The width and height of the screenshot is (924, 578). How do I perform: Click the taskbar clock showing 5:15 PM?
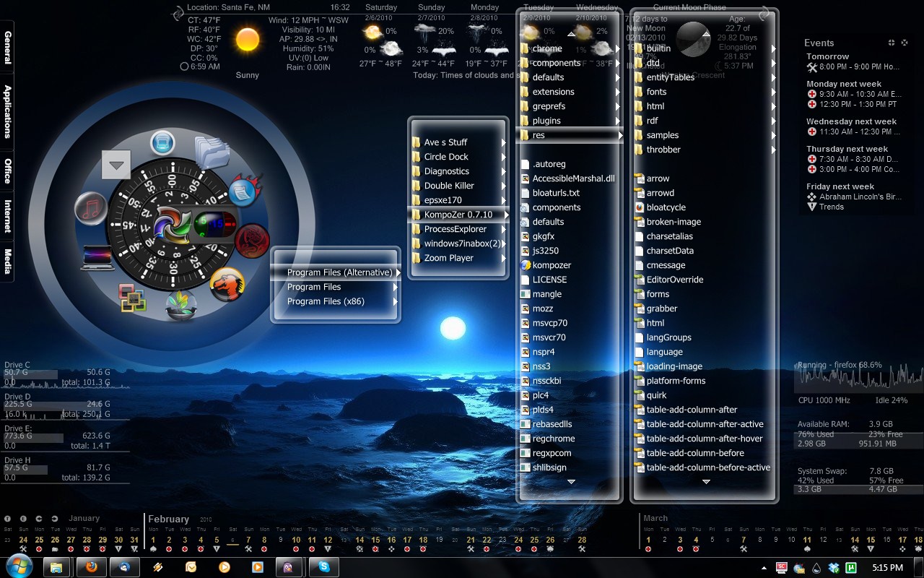point(887,568)
